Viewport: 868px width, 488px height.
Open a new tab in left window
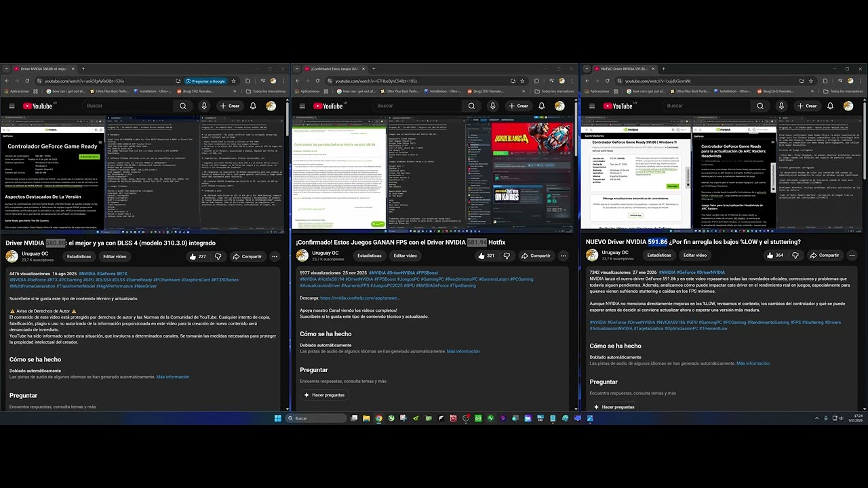pos(83,68)
